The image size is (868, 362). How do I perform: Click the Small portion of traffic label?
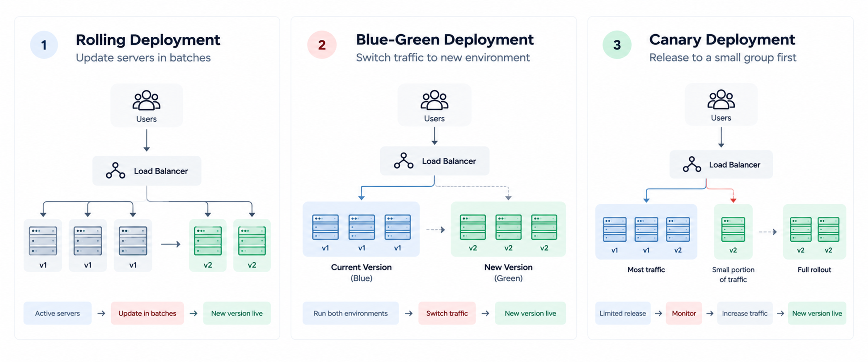(733, 274)
